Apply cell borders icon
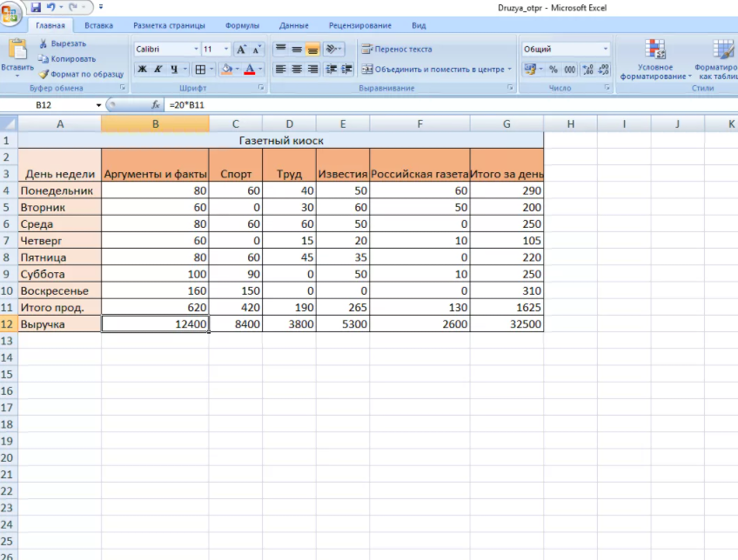738x560 pixels. coord(200,70)
